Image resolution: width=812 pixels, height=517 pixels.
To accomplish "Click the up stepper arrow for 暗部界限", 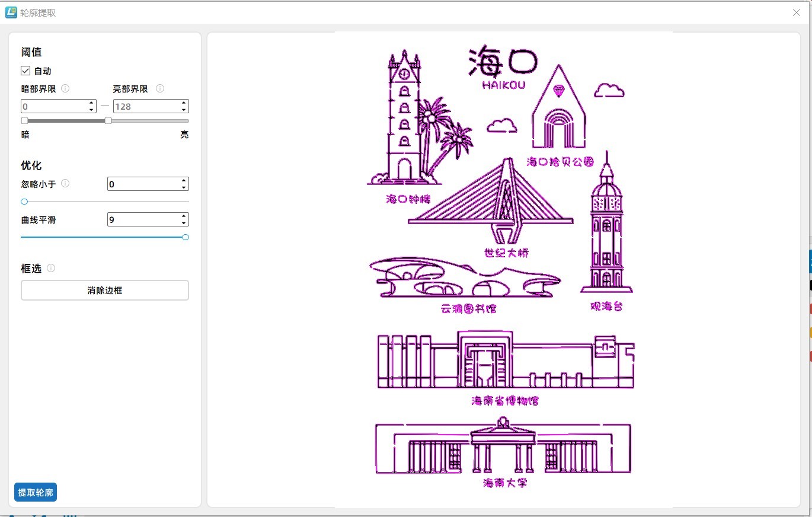I will point(92,103).
